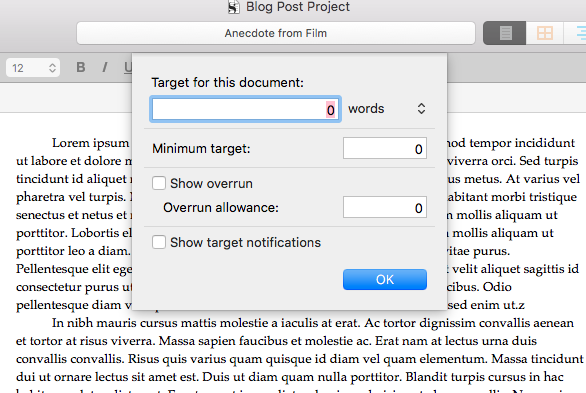Click the Minimum target field
Viewport: 586px width, 393px height.
coord(385,148)
